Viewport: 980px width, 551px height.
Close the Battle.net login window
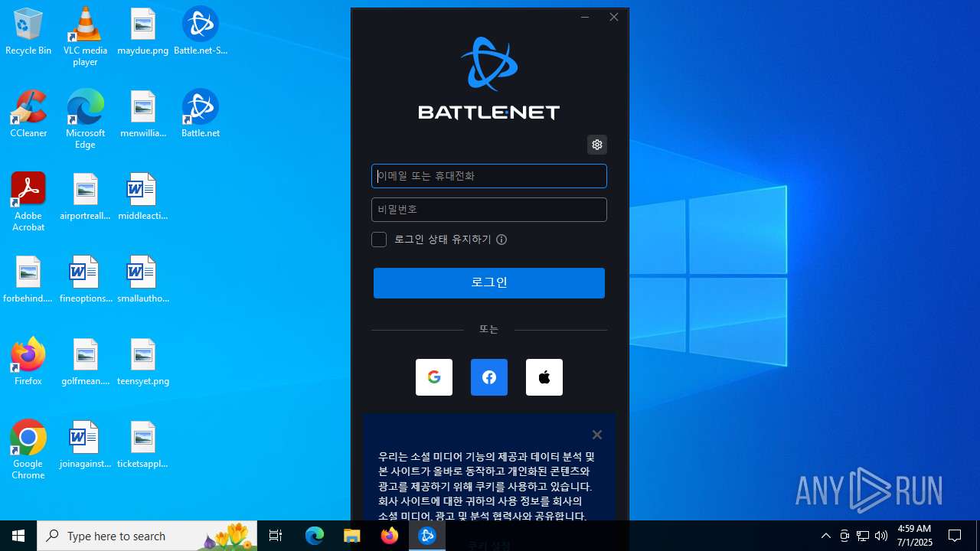pyautogui.click(x=614, y=17)
